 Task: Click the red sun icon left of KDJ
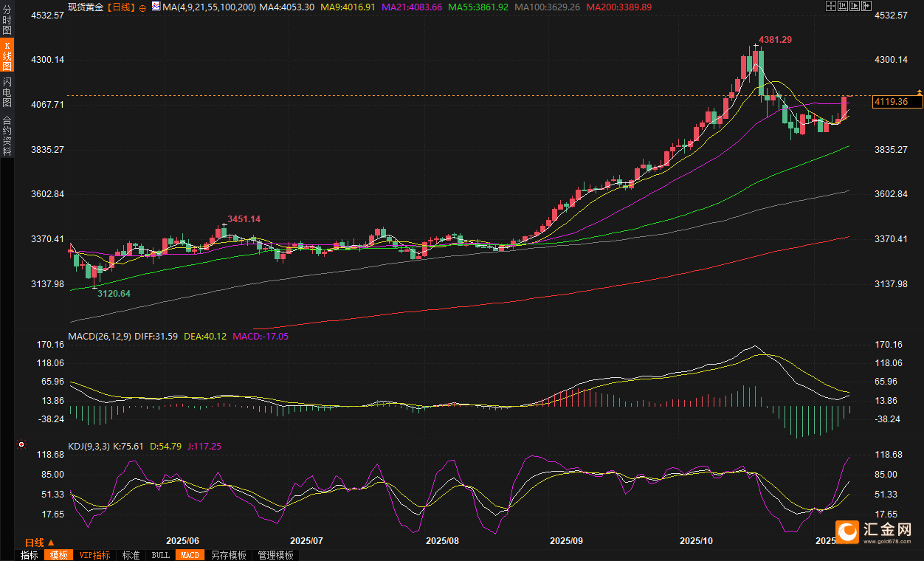point(21,445)
